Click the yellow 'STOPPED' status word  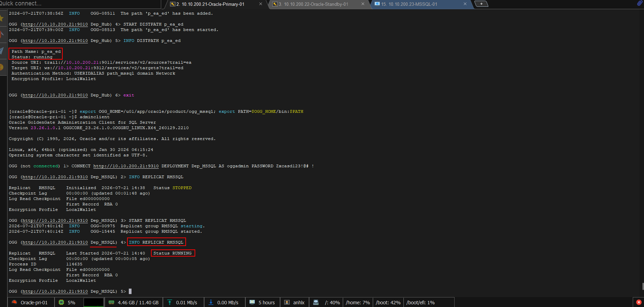click(x=182, y=188)
